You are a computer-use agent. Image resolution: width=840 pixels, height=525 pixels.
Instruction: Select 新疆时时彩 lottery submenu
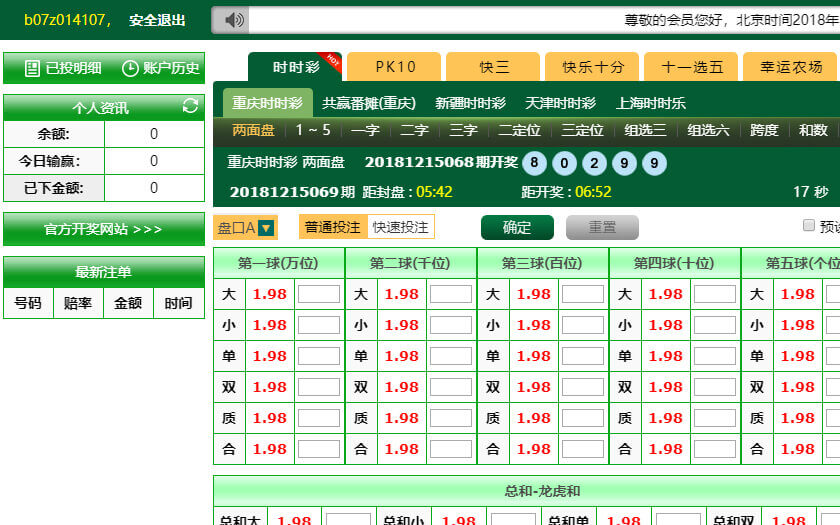(470, 103)
